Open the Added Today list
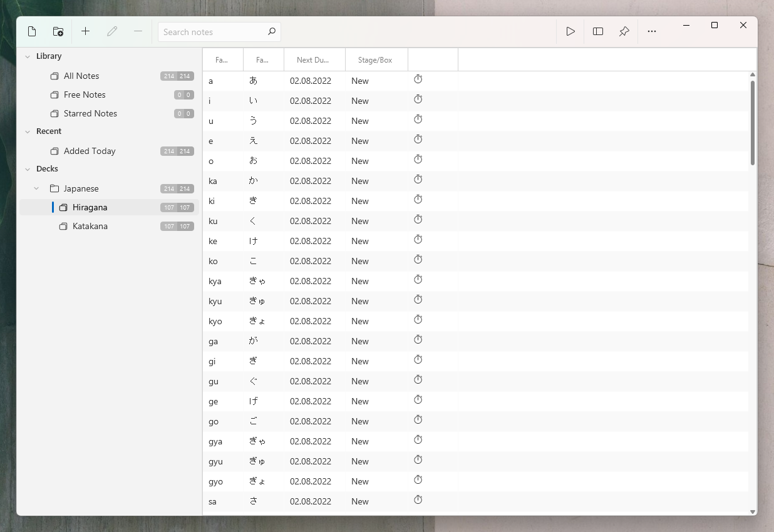This screenshot has width=774, height=532. [x=90, y=151]
